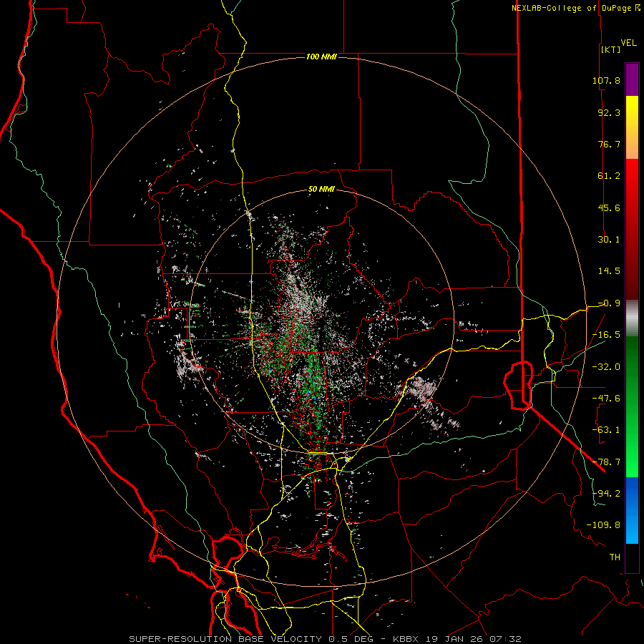Click the TH threshold label
644x644 pixels.
615,557
